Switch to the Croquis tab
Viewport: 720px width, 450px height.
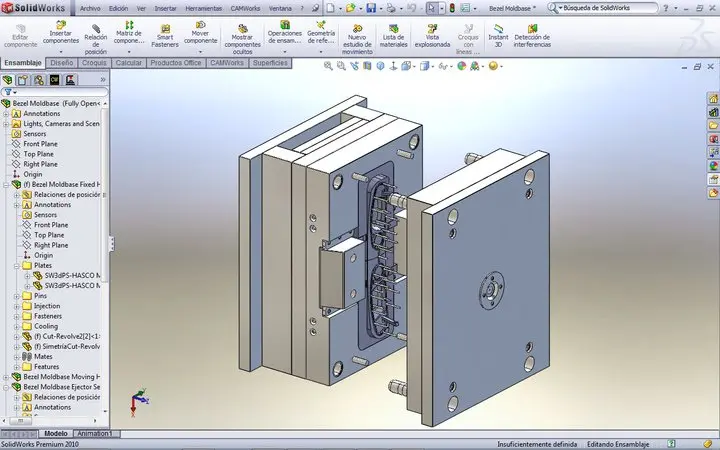point(94,63)
